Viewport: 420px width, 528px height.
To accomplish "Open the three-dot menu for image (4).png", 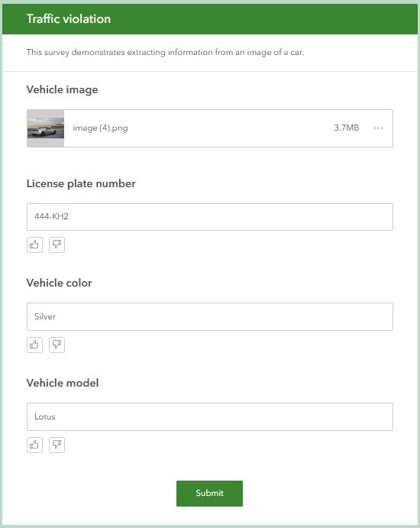I will tap(378, 128).
